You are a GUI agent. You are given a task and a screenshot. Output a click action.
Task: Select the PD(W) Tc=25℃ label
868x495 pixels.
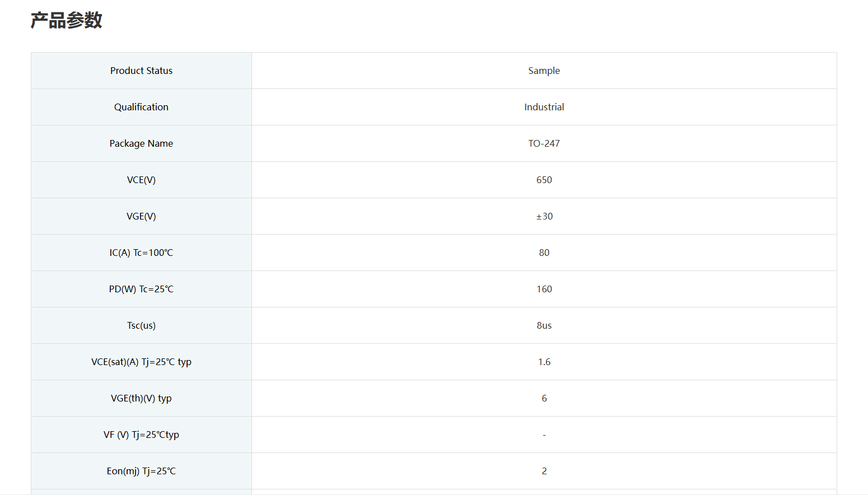(x=141, y=289)
